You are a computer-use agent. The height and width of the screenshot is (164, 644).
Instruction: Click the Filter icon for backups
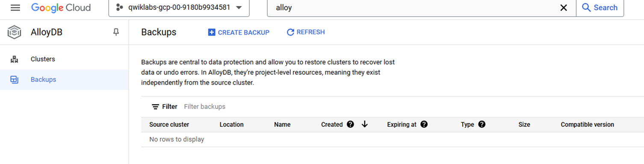(x=155, y=107)
